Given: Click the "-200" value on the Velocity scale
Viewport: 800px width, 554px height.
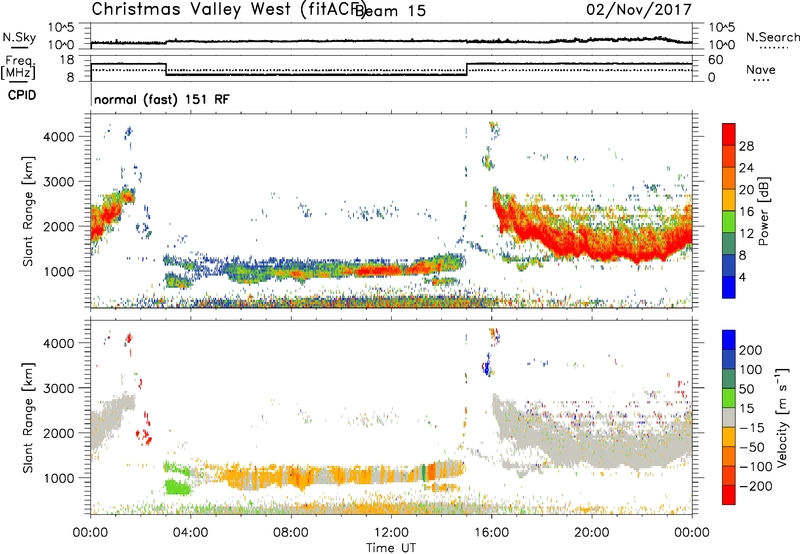Looking at the screenshot, I should (x=756, y=486).
